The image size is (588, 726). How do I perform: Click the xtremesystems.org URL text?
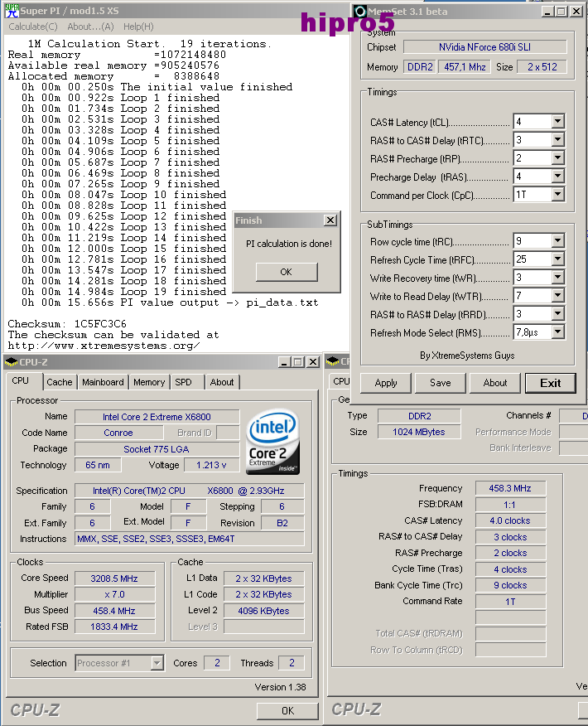(x=104, y=346)
